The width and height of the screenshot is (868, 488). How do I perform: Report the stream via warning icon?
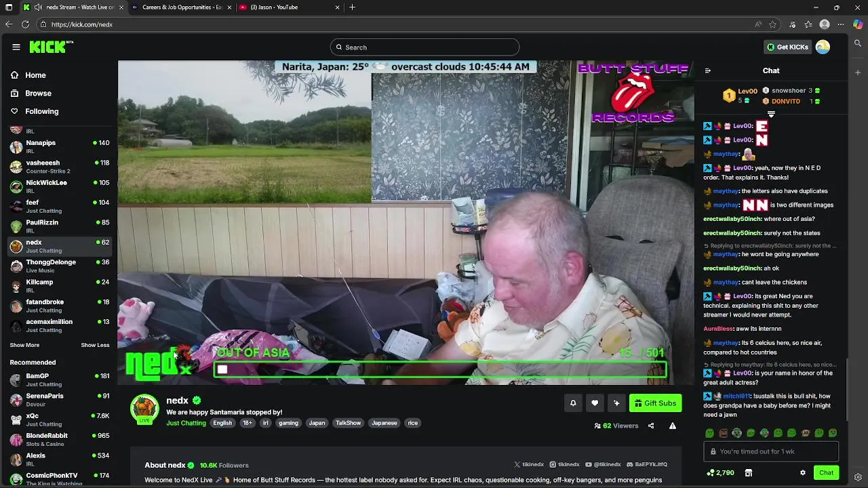click(x=673, y=426)
